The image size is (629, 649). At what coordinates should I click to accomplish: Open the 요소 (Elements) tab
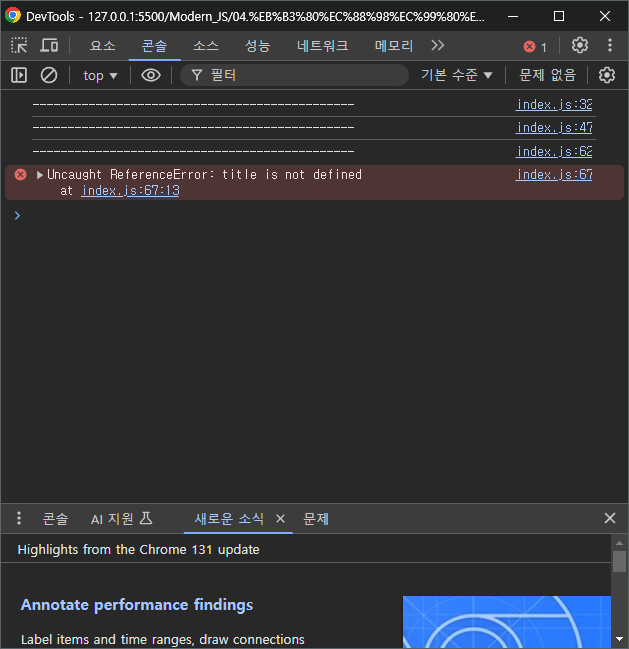coord(103,46)
